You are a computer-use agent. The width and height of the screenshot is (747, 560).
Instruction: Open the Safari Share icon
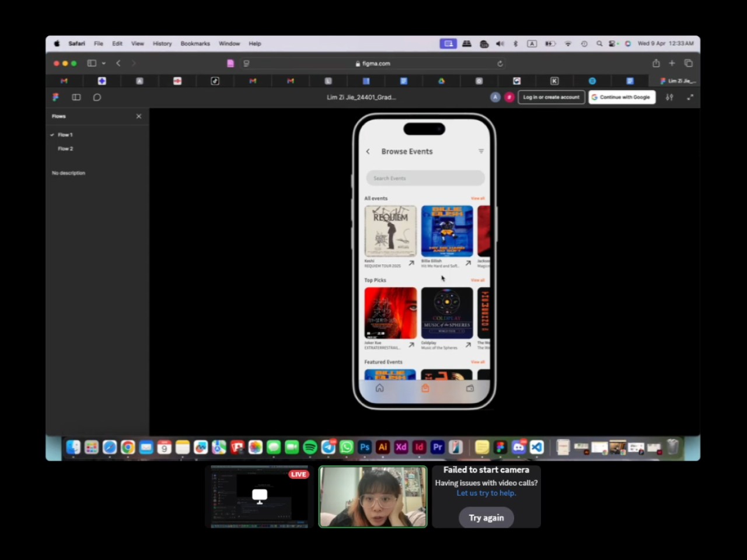[656, 63]
